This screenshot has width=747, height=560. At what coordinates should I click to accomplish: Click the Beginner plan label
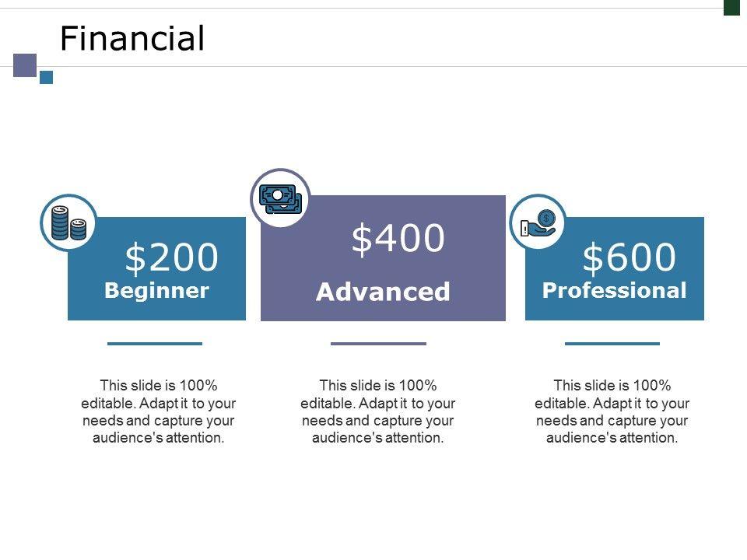[157, 291]
